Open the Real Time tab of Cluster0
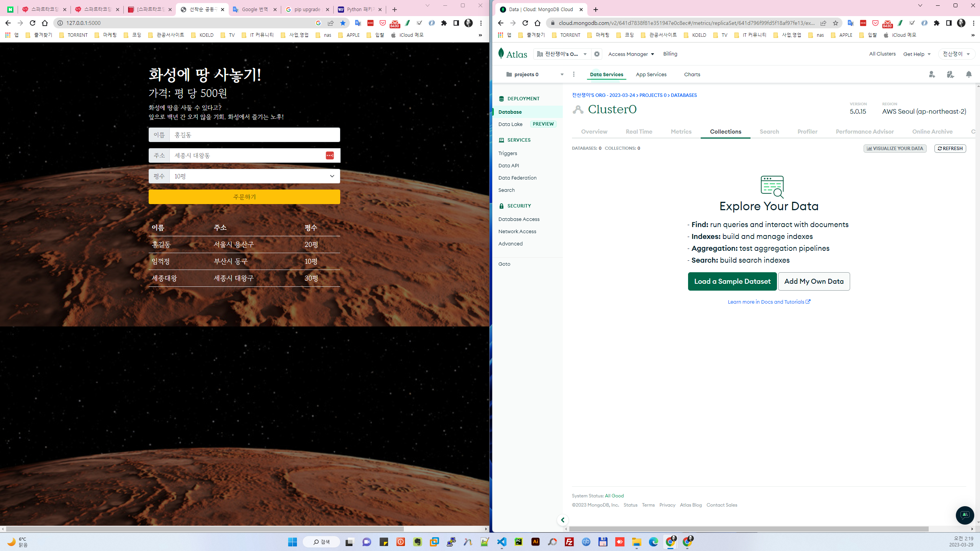Screen dimensions: 980x551 tap(639, 132)
